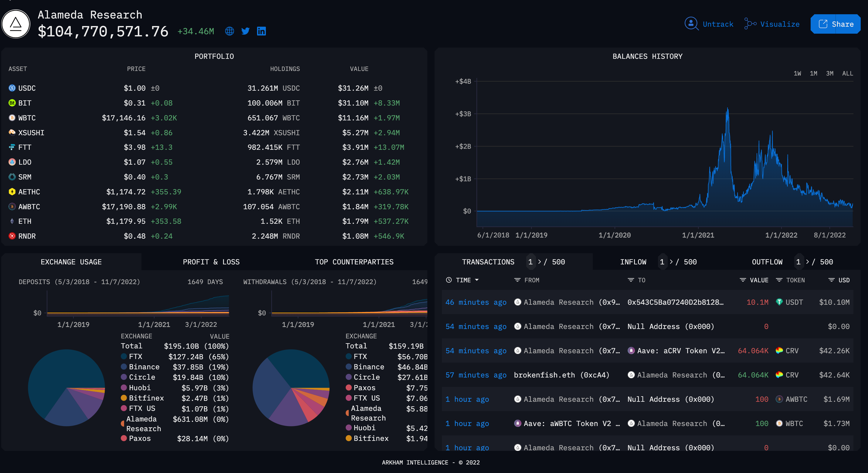Viewport: 868px width, 473px height.
Task: Click the Aave aWBTC Token V2 sender icon
Action: pos(517,423)
